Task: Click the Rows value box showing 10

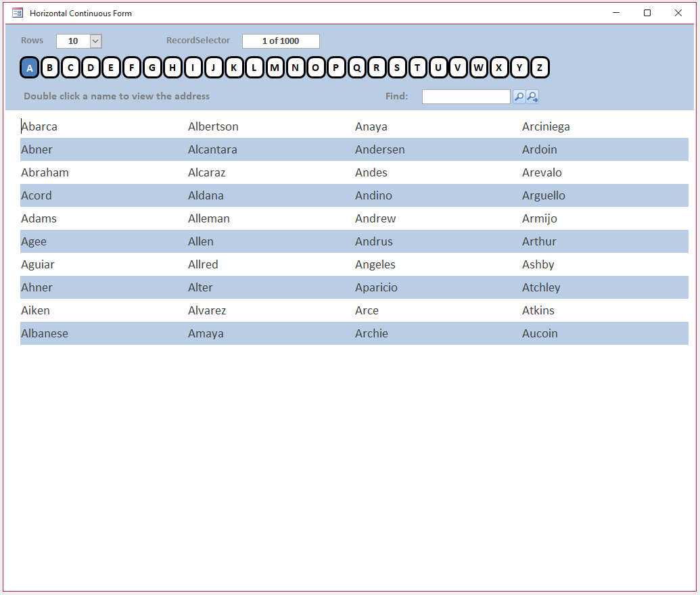Action: click(x=73, y=41)
